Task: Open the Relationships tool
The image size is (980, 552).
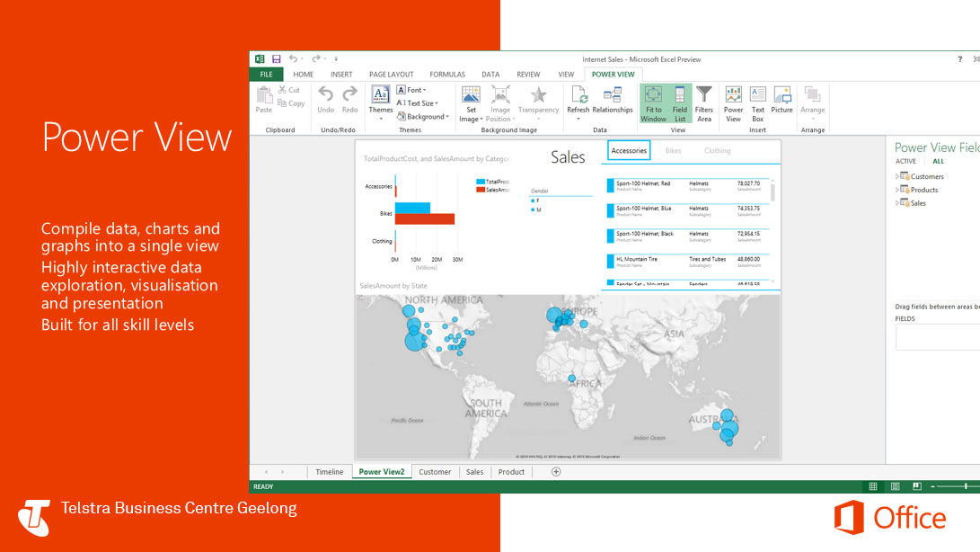Action: (613, 100)
